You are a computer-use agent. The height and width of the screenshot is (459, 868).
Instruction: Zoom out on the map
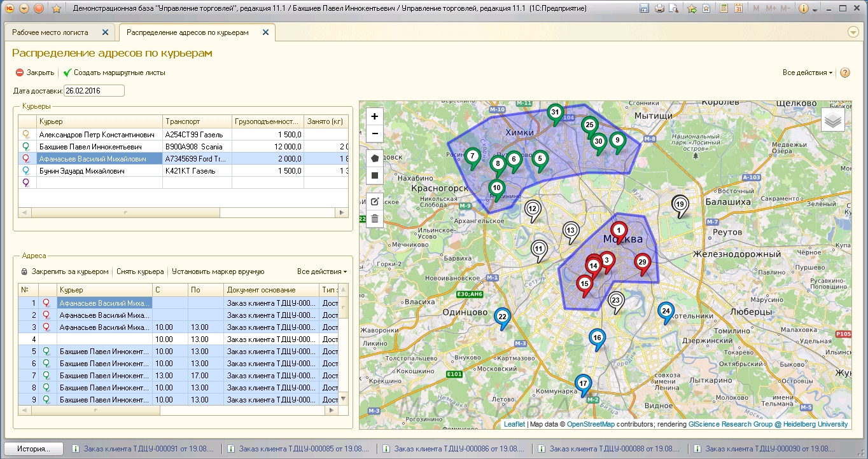pyautogui.click(x=375, y=134)
